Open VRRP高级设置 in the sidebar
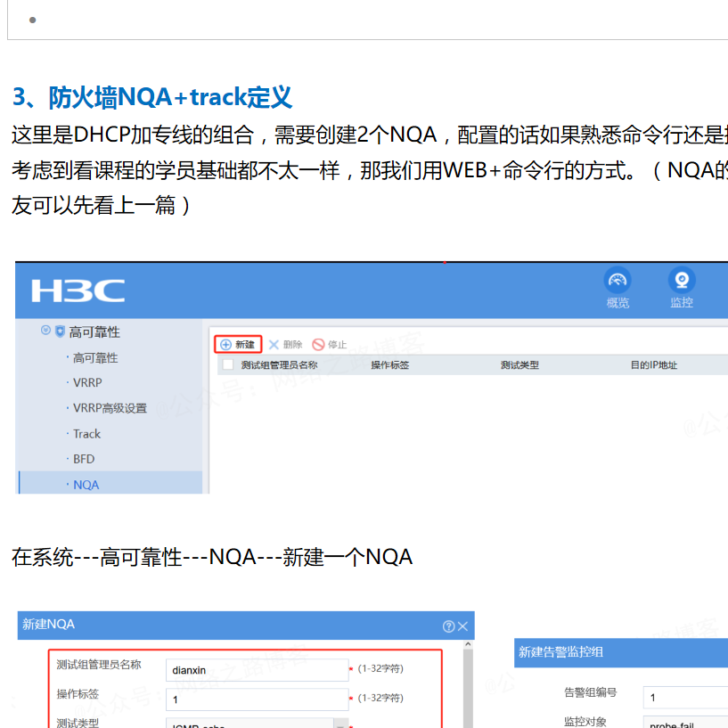Viewport: 728px width, 728px height. [110, 408]
